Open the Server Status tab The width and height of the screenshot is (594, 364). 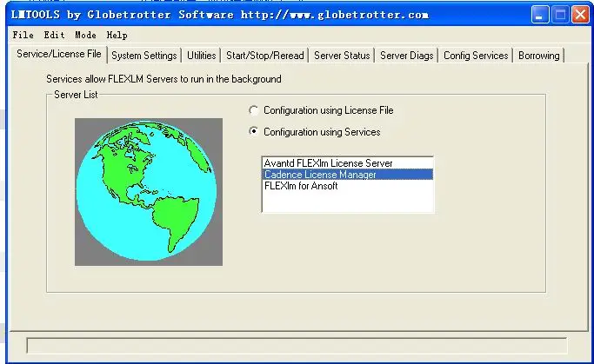click(x=342, y=56)
